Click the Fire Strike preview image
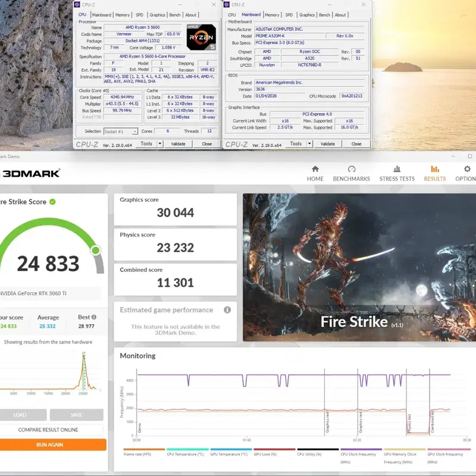 click(359, 267)
